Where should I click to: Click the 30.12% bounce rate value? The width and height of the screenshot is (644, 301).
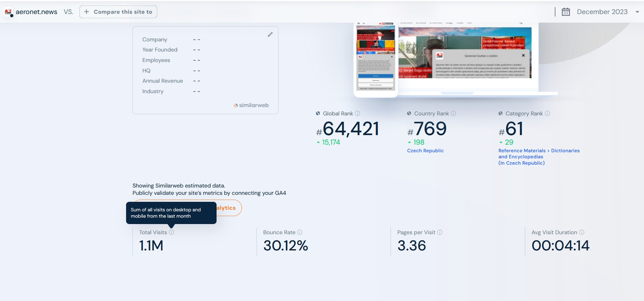pyautogui.click(x=286, y=246)
